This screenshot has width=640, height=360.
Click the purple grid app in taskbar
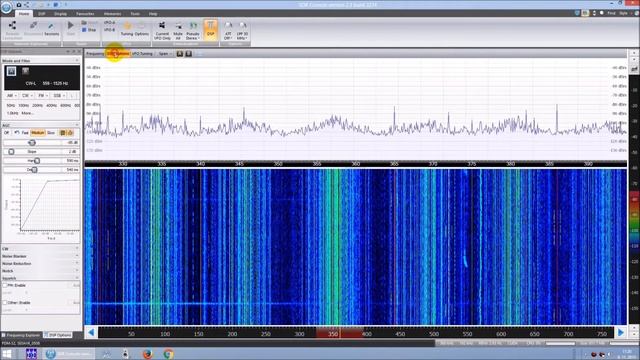tap(31, 353)
